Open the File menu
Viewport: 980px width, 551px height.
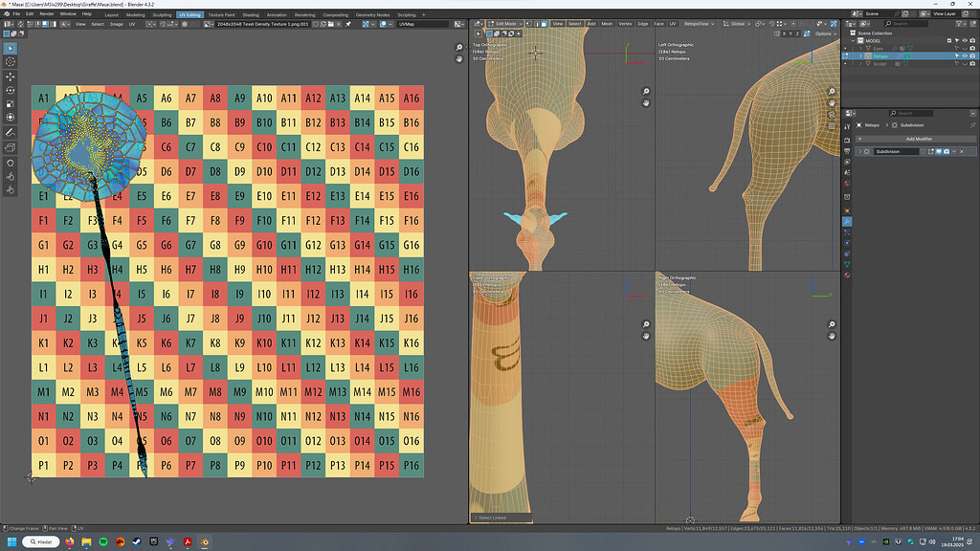tap(16, 13)
